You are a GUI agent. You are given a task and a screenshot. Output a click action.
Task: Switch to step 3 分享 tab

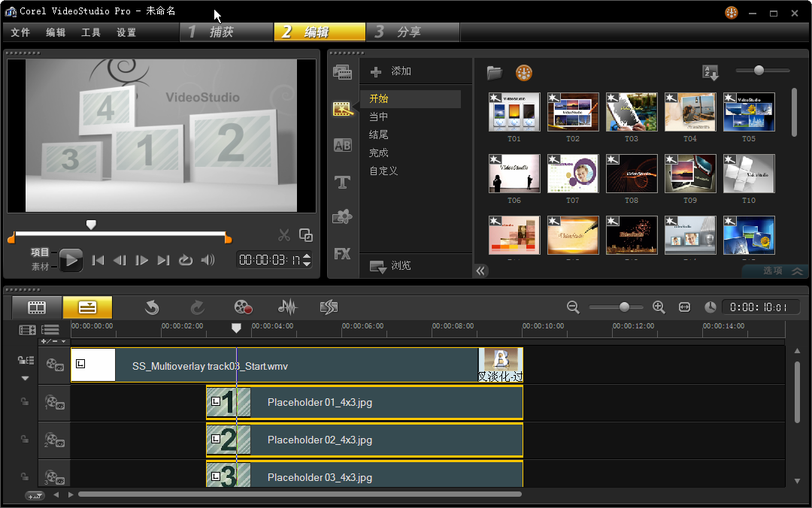(x=413, y=32)
